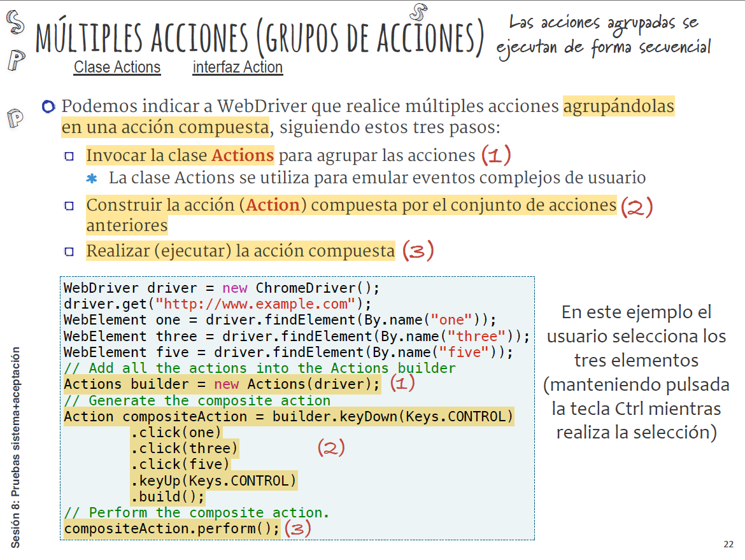Image resolution: width=745 pixels, height=560 pixels.
Task: Click the square bullet before "Realizar (ejecutar)"
Action: click(x=69, y=251)
